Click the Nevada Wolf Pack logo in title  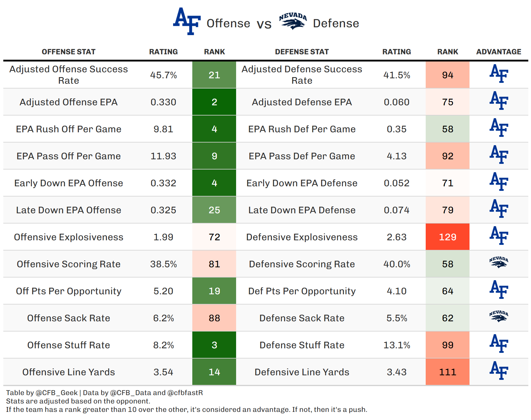(x=293, y=21)
